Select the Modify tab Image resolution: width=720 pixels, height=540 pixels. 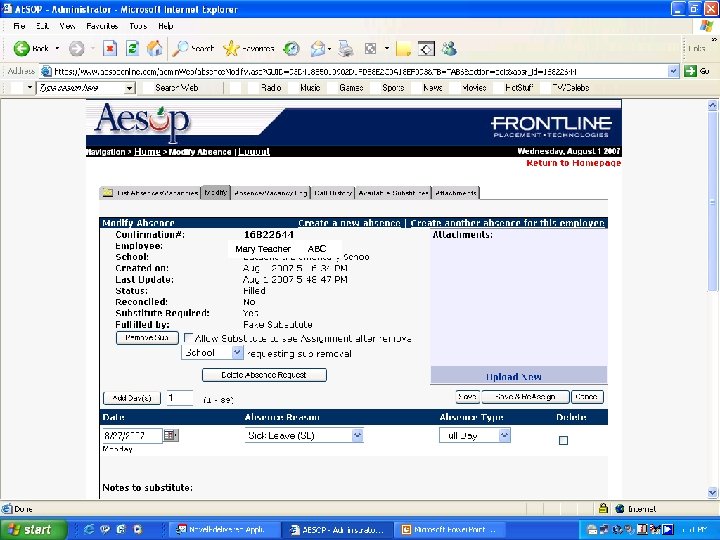pyautogui.click(x=215, y=192)
